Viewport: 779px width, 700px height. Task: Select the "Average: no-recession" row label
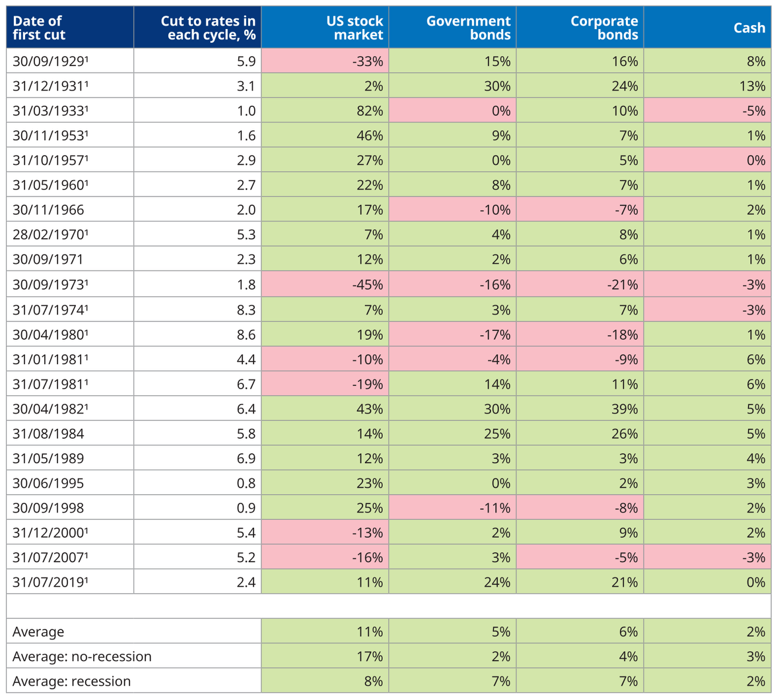(82, 656)
